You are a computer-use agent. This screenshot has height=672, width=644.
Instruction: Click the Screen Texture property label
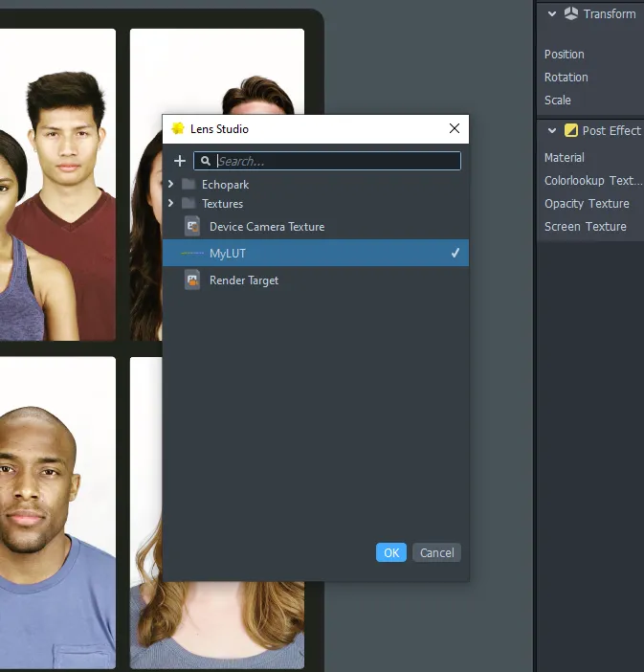[x=586, y=226]
